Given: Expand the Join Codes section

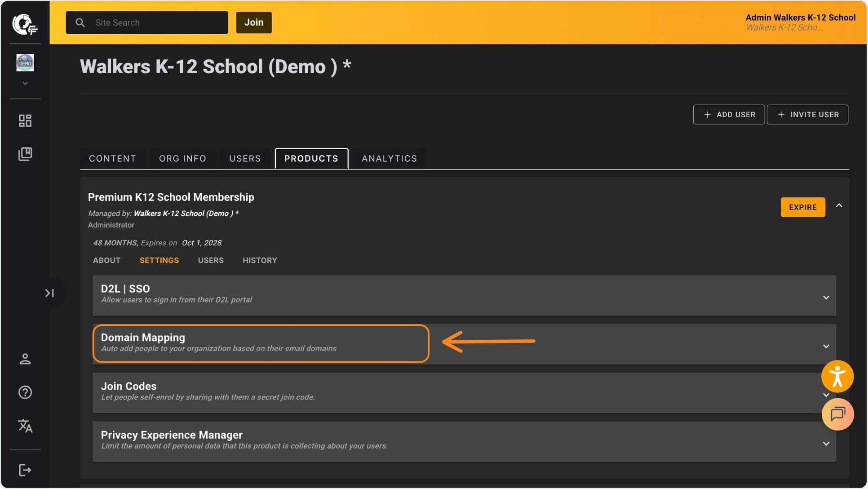Looking at the screenshot, I should 826,395.
